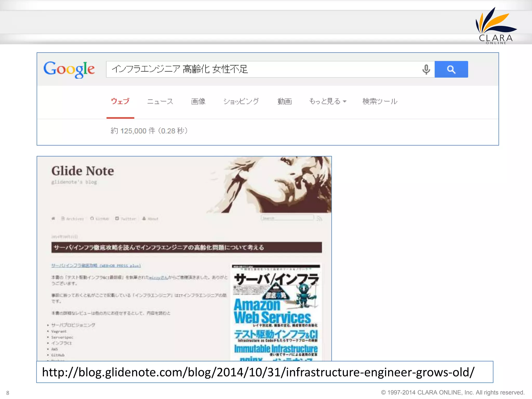Expand the もっと見る dropdown
Viewport: 532px width, 399px height.
(328, 101)
